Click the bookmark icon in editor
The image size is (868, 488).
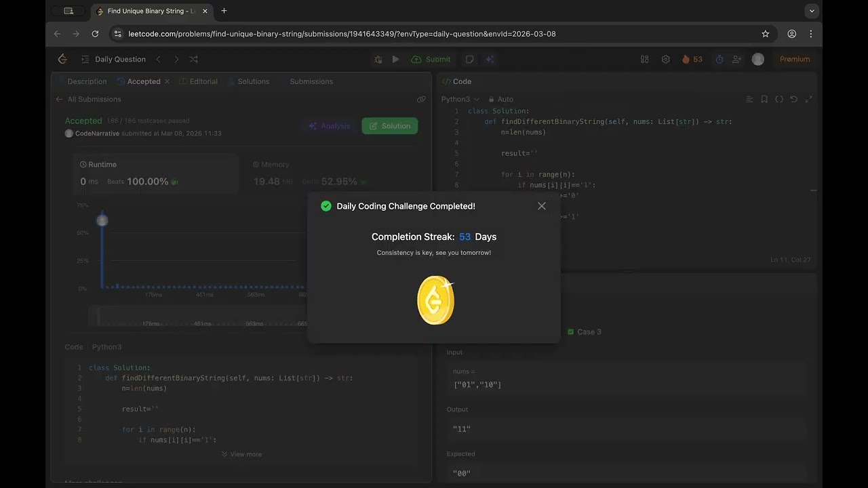point(764,99)
